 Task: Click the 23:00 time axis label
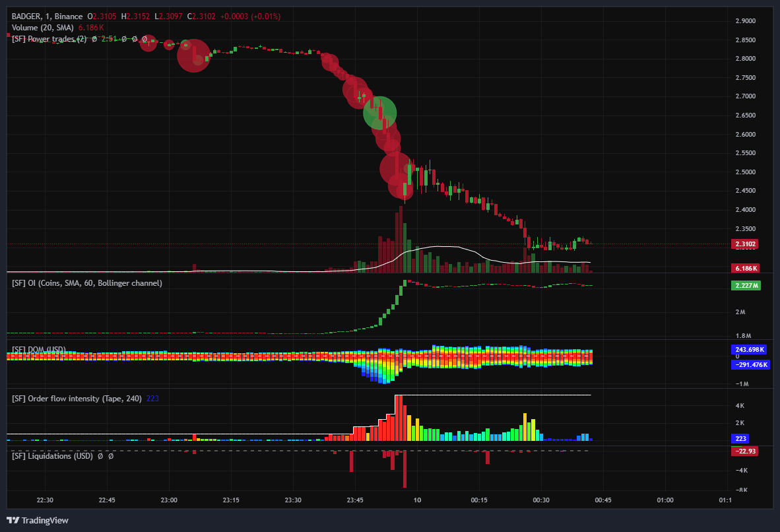click(169, 500)
